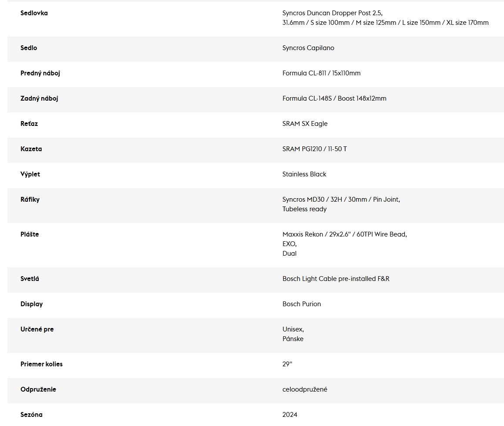Click the Maxxis Rekon tire specification
The image size is (504, 426).
pyautogui.click(x=344, y=234)
